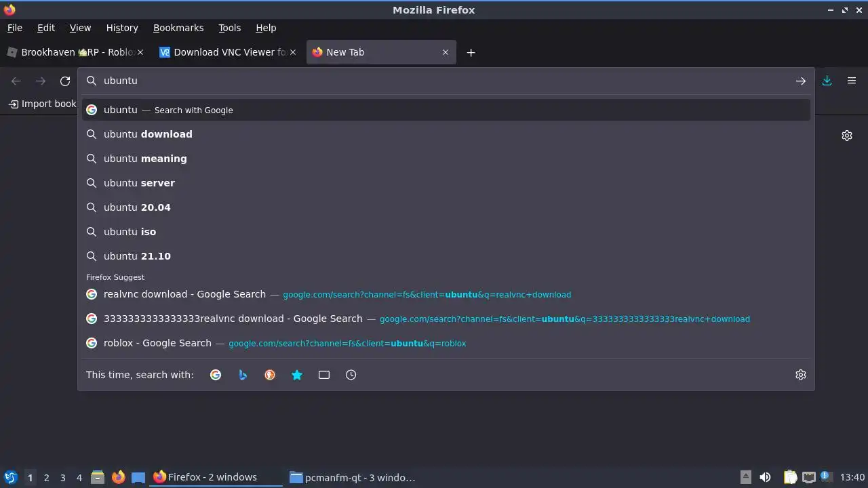Launch Firefox from taskbar quick launch
Viewport: 868px width, 488px height.
(118, 477)
